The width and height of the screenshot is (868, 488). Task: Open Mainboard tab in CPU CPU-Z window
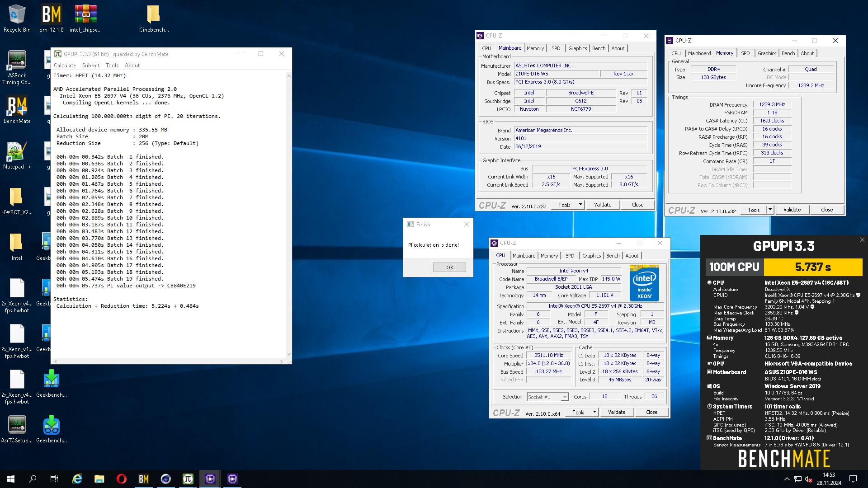pyautogui.click(x=524, y=256)
